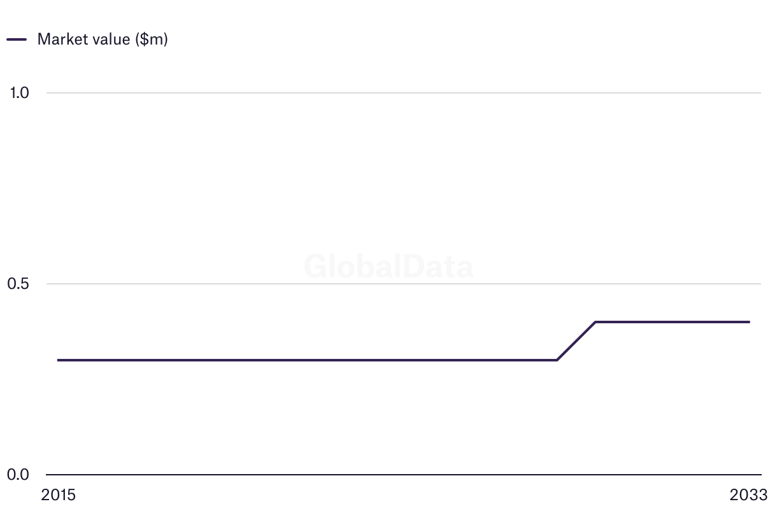Click the 0.0 y-axis label

point(18,475)
